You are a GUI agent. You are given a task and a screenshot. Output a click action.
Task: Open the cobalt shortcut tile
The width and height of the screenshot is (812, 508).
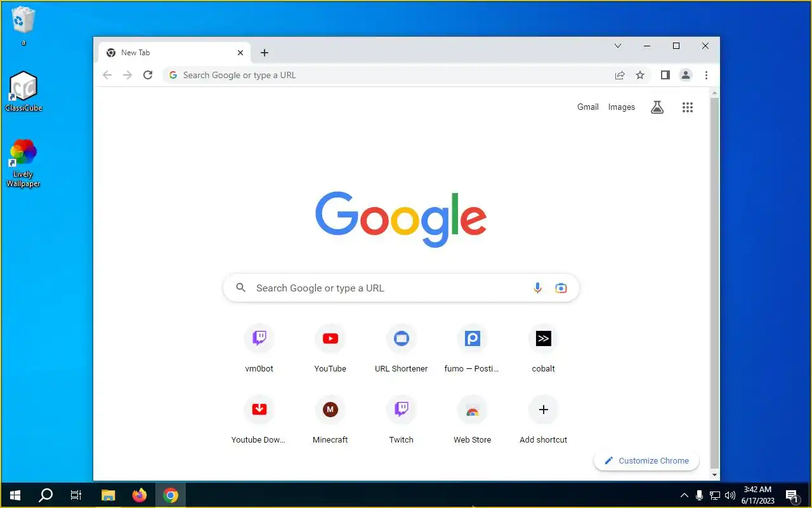pyautogui.click(x=543, y=347)
